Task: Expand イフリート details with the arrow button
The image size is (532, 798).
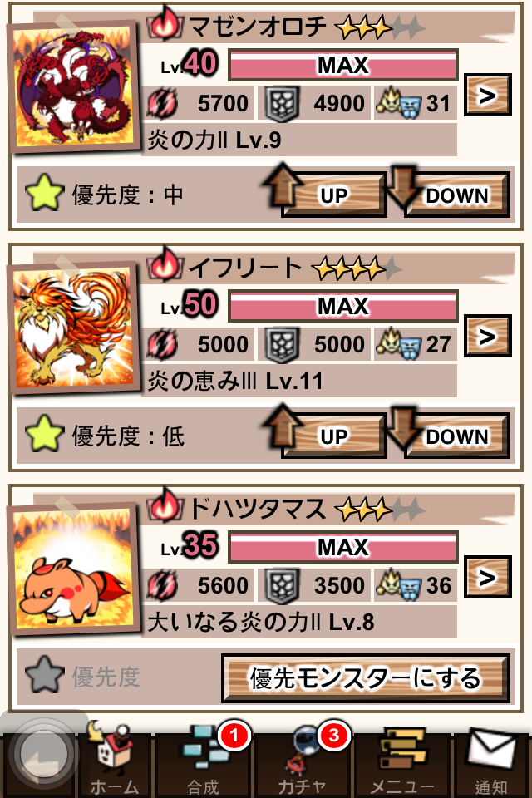Action: pos(488,336)
